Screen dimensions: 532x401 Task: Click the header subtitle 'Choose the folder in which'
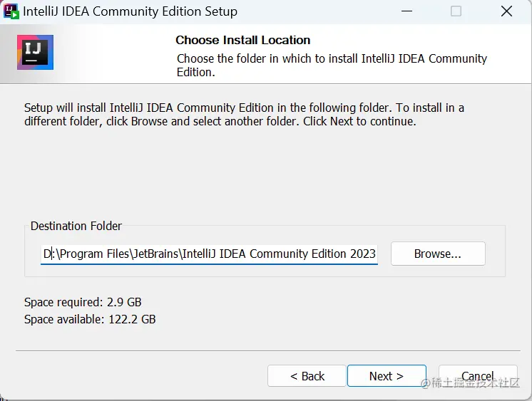pyautogui.click(x=332, y=65)
